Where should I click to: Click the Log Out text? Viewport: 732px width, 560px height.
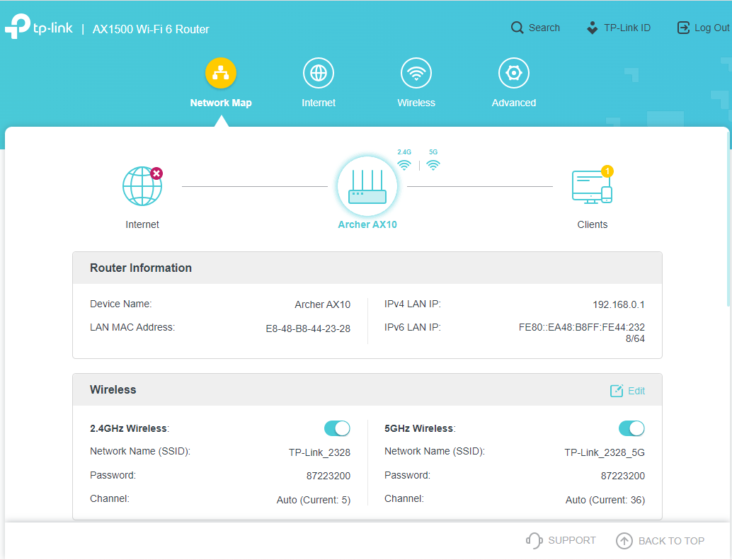pos(712,28)
